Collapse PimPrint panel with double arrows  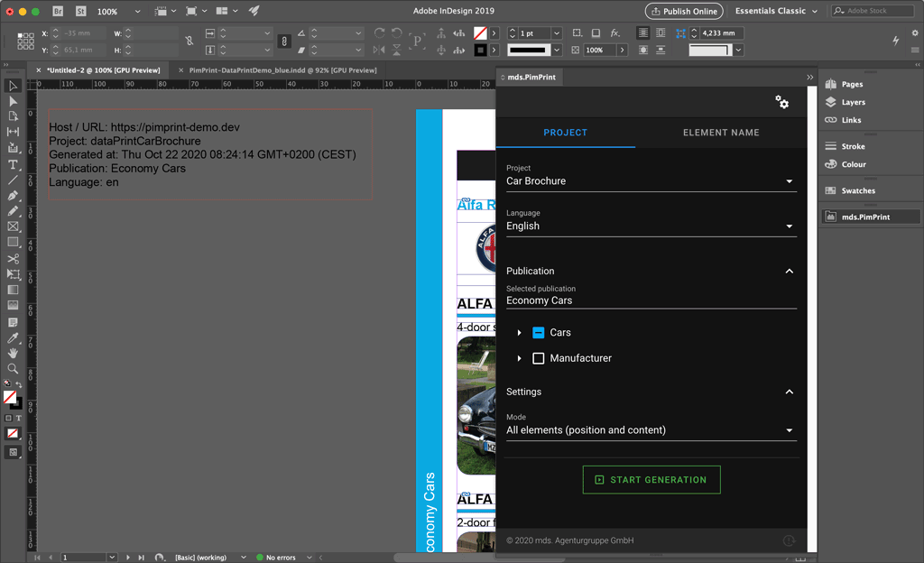(809, 78)
